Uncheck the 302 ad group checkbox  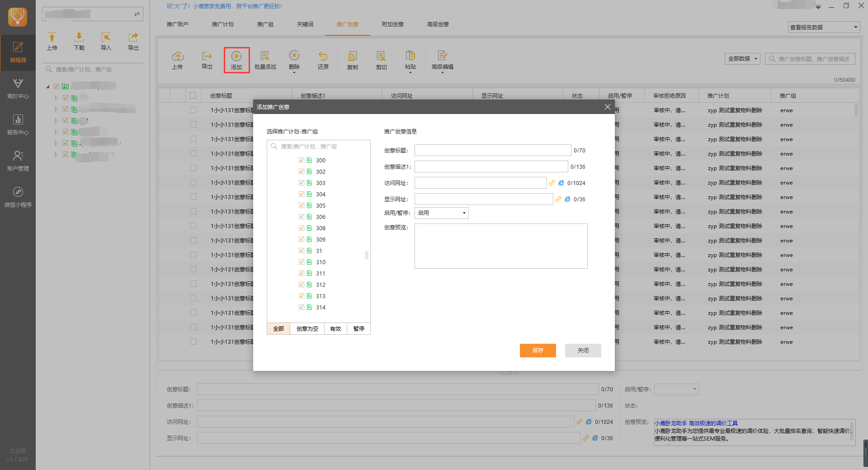pyautogui.click(x=302, y=171)
